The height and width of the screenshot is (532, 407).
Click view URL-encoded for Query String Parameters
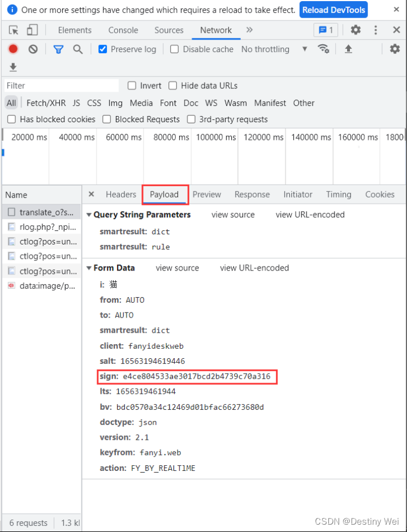310,214
